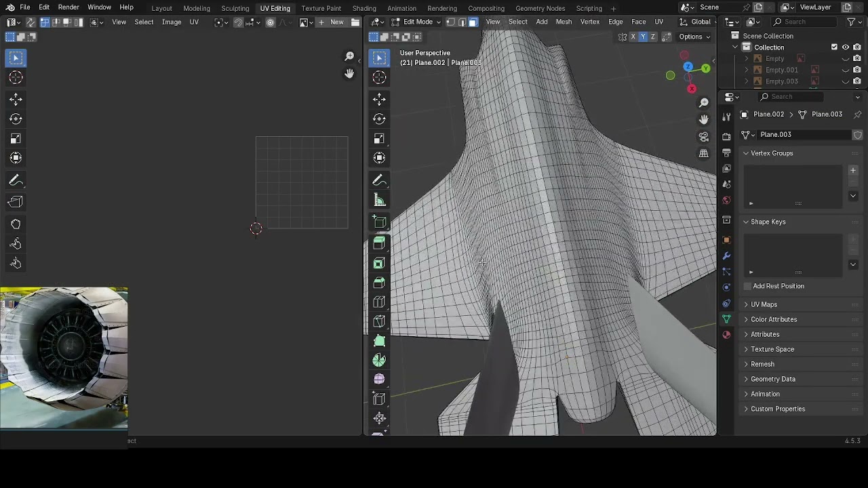Open the Modifiers properties tab
This screenshot has height=488, width=868.
point(726,256)
